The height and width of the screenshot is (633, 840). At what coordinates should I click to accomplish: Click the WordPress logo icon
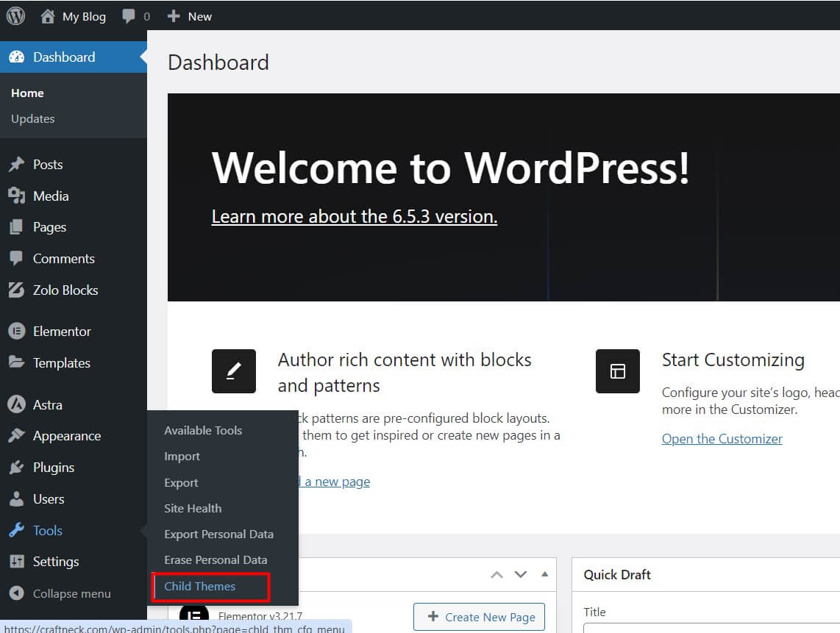click(x=15, y=16)
